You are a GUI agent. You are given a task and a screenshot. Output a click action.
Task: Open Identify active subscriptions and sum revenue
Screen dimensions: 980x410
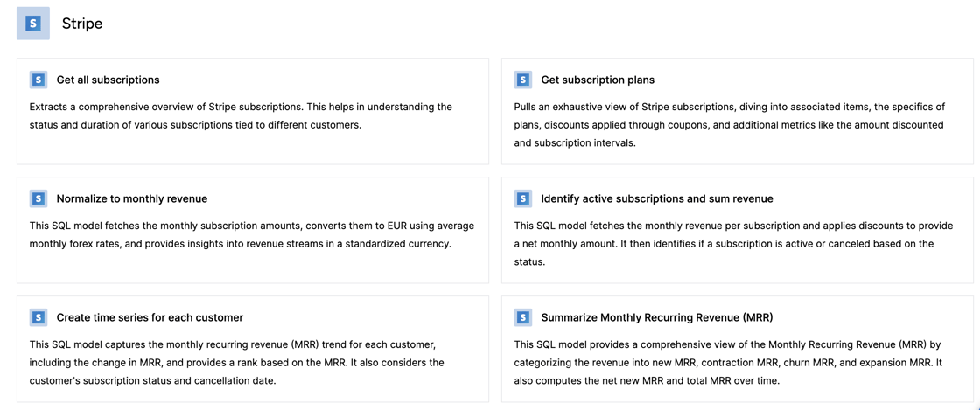pos(656,198)
